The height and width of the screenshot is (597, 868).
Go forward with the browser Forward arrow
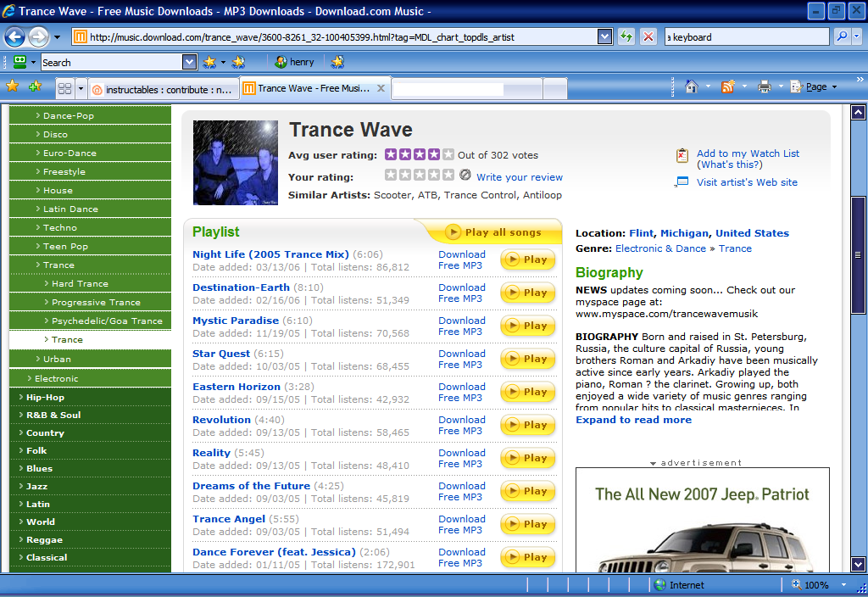(x=39, y=37)
